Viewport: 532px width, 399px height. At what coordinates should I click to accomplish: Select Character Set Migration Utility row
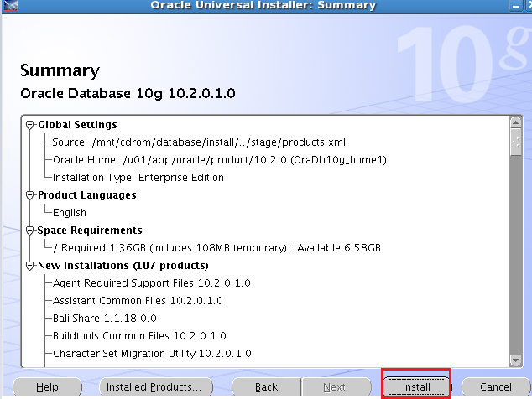click(152, 354)
